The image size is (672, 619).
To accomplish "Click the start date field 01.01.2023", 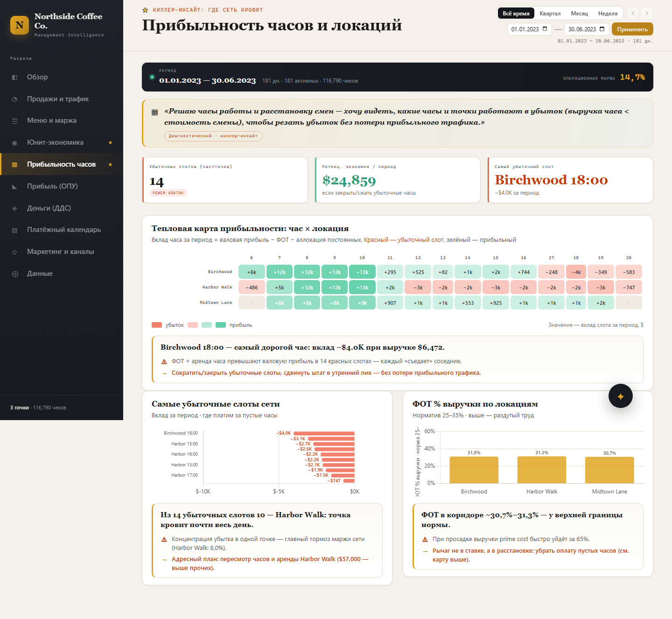I will (530, 29).
